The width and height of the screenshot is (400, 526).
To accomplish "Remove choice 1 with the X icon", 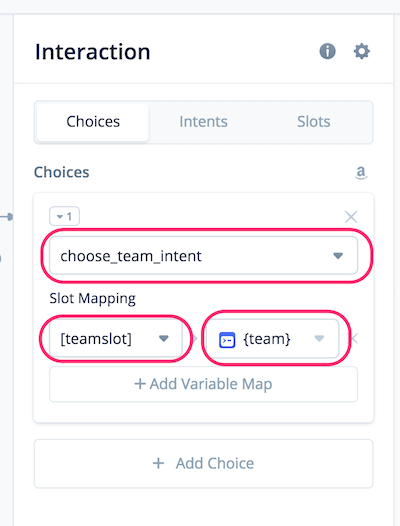I will [x=351, y=217].
